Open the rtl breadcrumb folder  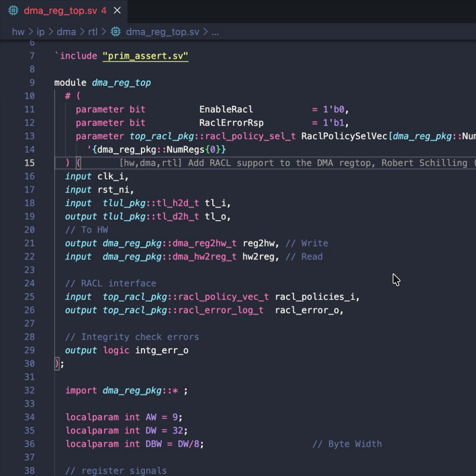(x=93, y=32)
